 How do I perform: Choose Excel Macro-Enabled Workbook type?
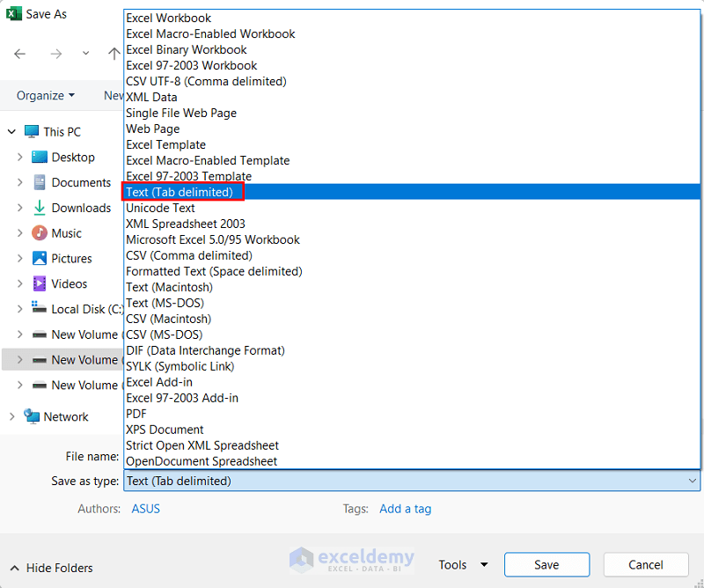click(x=412, y=33)
